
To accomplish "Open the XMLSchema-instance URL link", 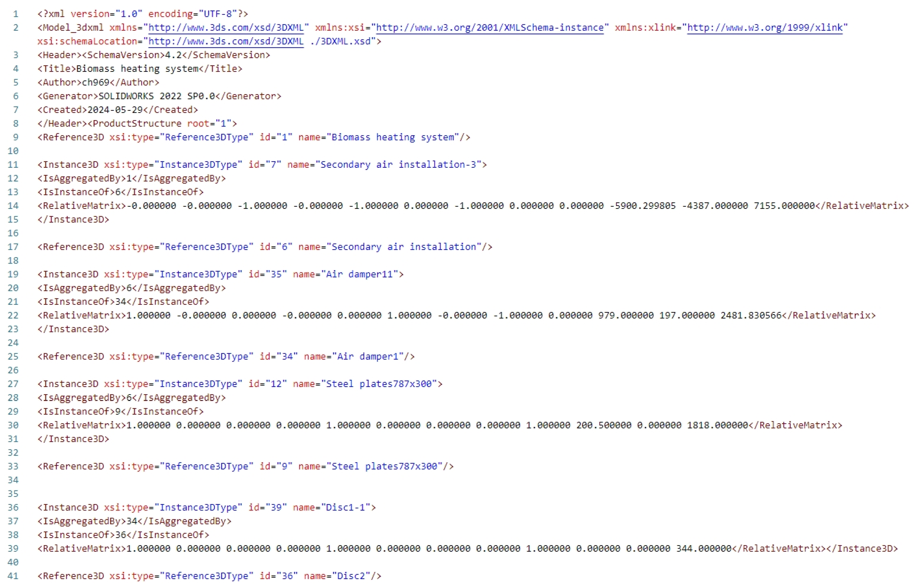I will click(x=490, y=28).
